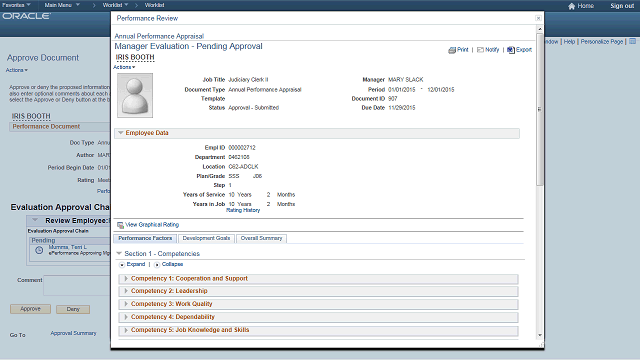This screenshot has width=640, height=360.
Task: Click the Department value 0462106
Action: [239, 157]
